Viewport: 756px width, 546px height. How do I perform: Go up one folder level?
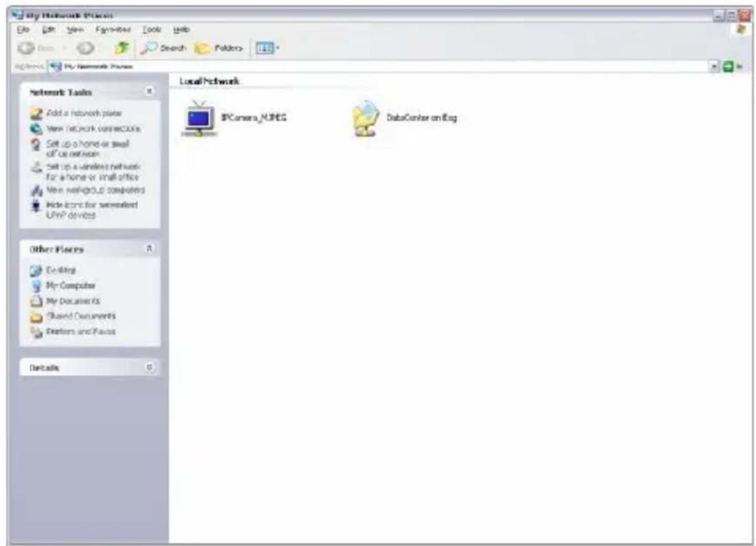click(x=122, y=48)
